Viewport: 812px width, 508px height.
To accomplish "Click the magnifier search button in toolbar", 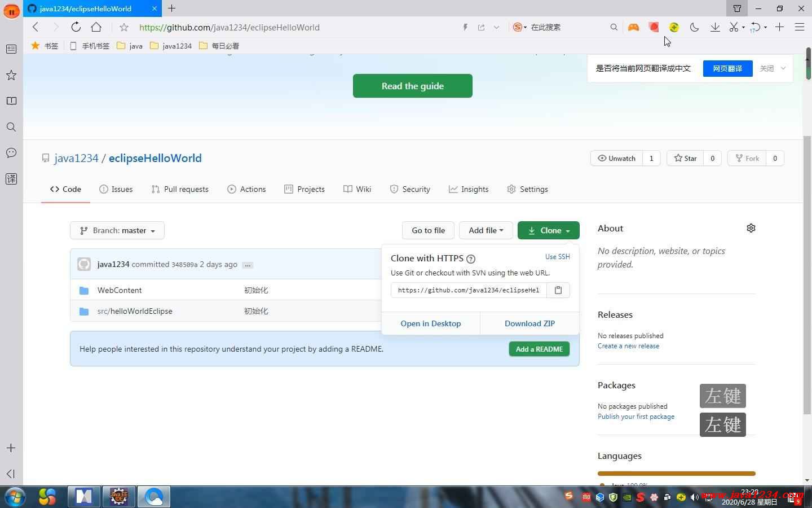I will coord(614,27).
